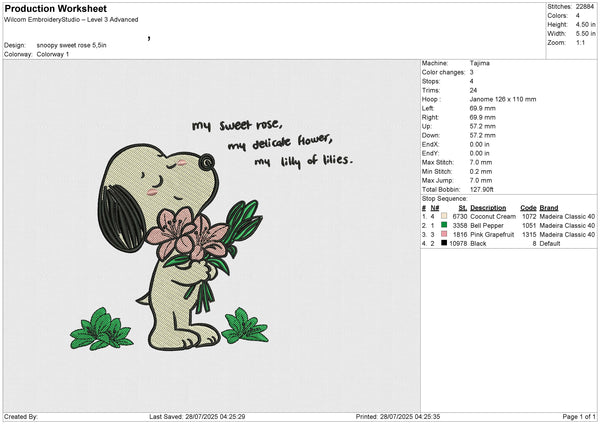Click the Colors value 4
The image size is (600, 424).
coord(577,16)
